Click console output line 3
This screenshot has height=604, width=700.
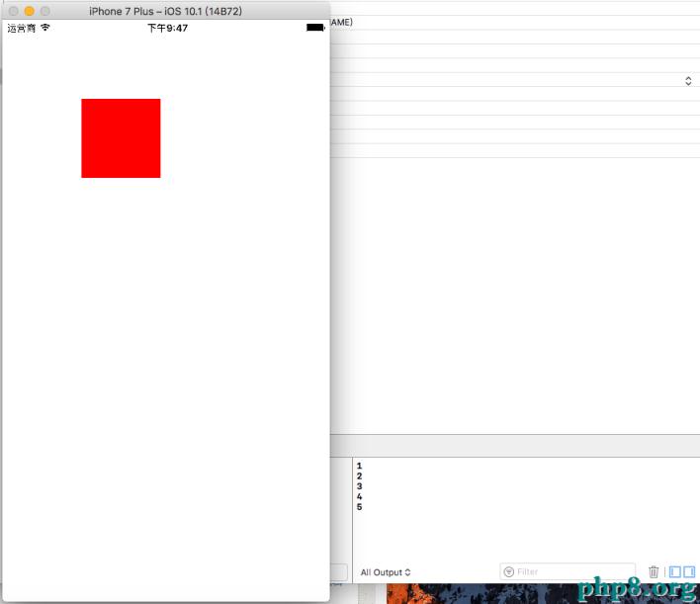pos(359,486)
